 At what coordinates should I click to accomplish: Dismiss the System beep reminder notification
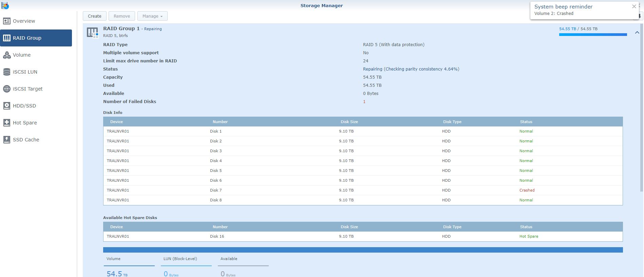tap(634, 6)
